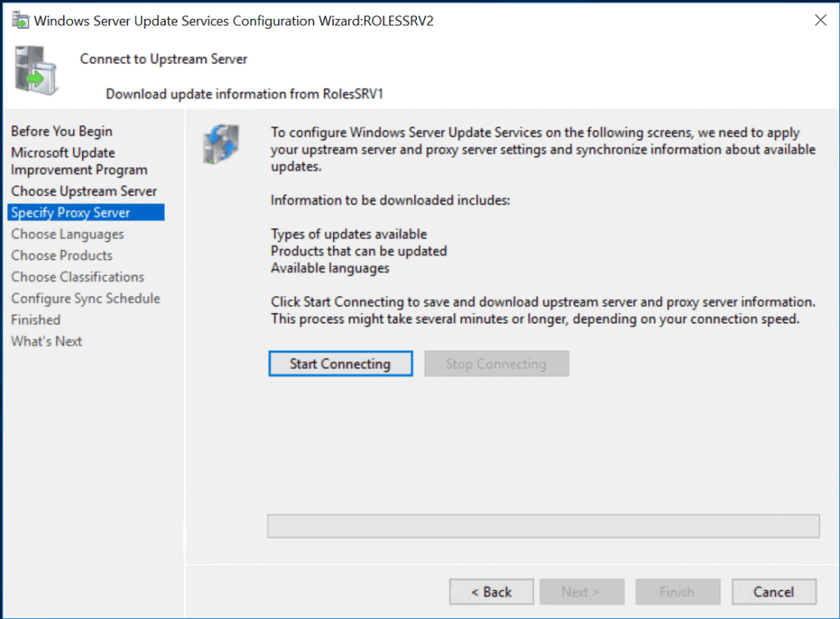Click the Start Connecting button

340,363
